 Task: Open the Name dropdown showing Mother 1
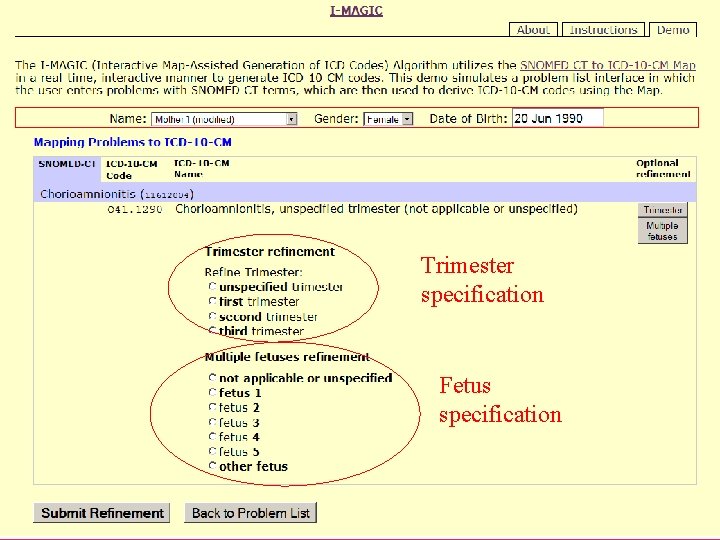coord(224,119)
